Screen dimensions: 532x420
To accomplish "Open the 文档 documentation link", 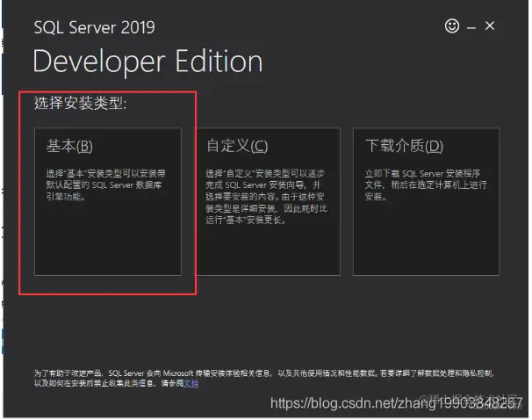I will [x=191, y=383].
